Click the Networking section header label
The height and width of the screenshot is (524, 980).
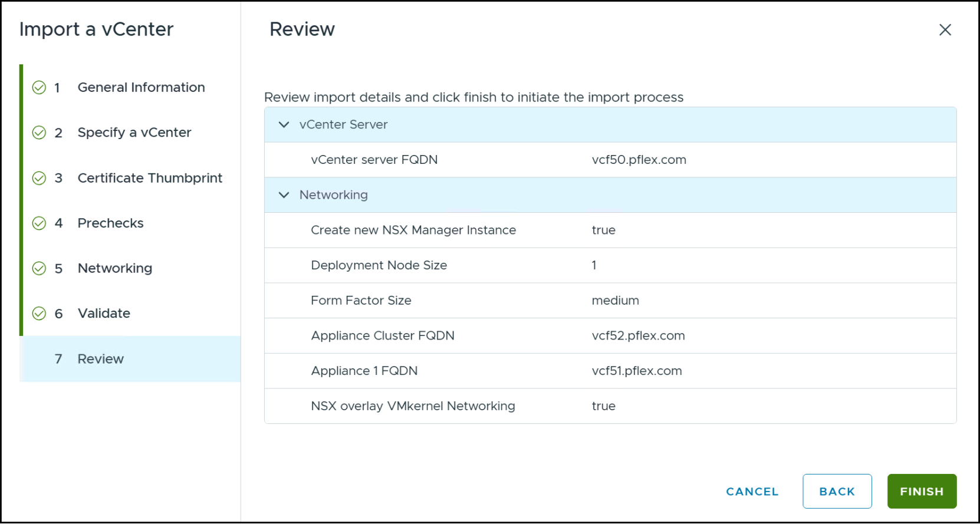[333, 195]
